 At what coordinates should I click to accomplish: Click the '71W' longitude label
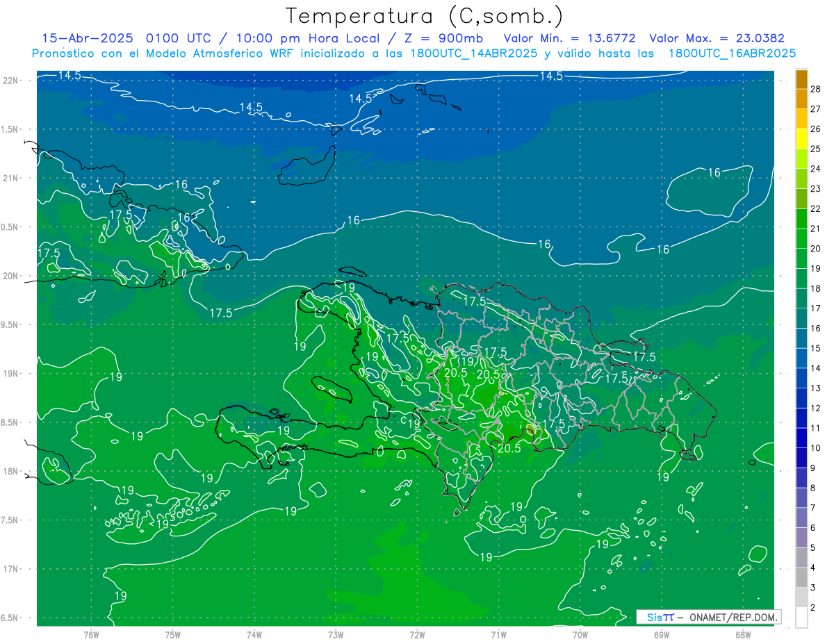point(498,634)
